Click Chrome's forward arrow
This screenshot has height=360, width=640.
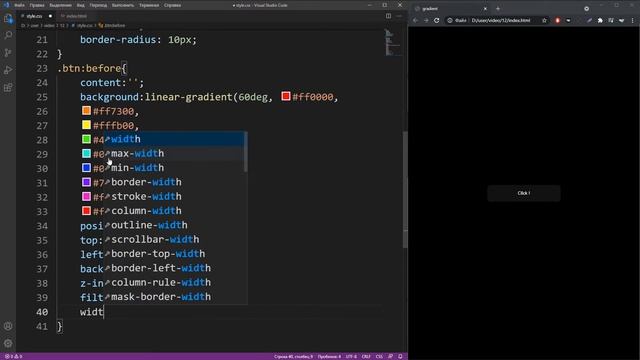tap(426, 20)
